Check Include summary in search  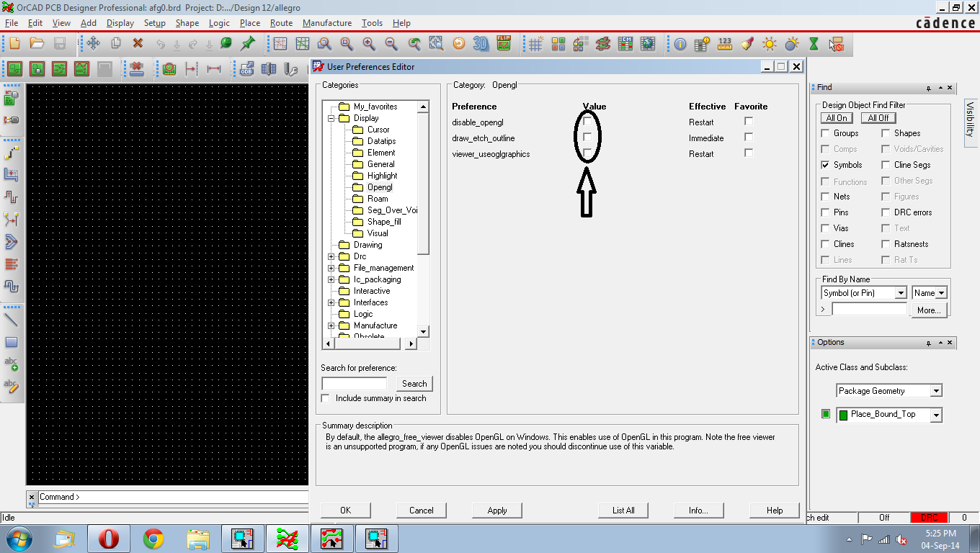pyautogui.click(x=326, y=398)
